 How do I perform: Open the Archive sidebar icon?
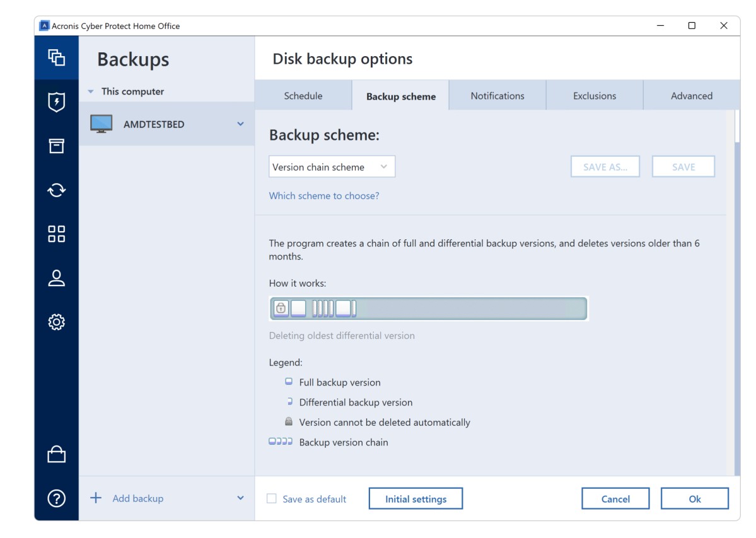click(57, 146)
